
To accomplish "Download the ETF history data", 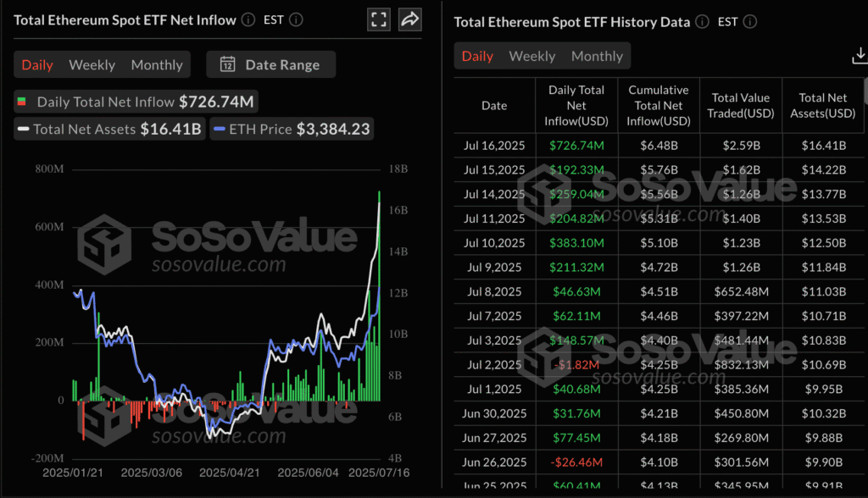I will (x=858, y=57).
